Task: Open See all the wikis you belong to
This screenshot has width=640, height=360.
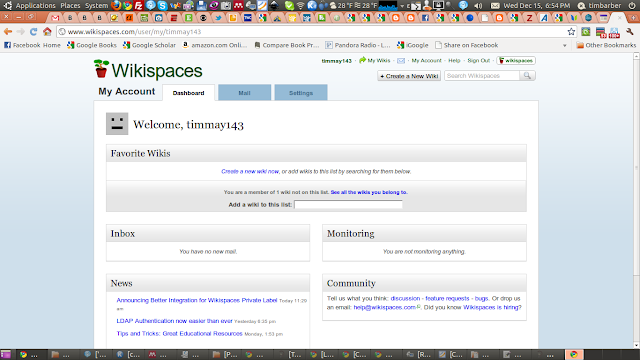Action: (x=369, y=192)
